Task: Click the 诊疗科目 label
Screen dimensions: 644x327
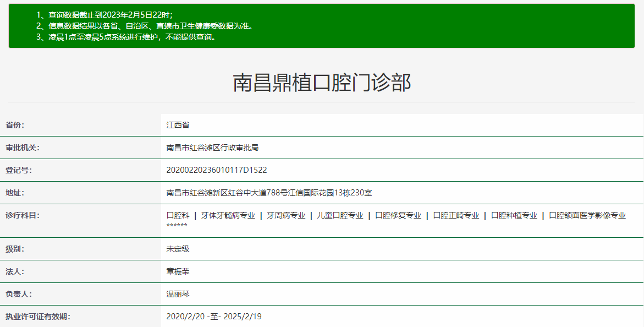Action: 23,216
